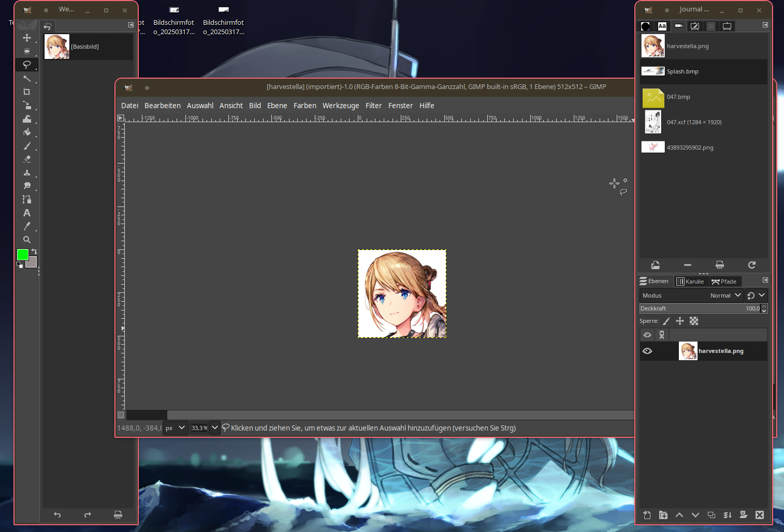Select the Move tool in the toolbox
Viewport: 784px width, 532px height.
(27, 38)
